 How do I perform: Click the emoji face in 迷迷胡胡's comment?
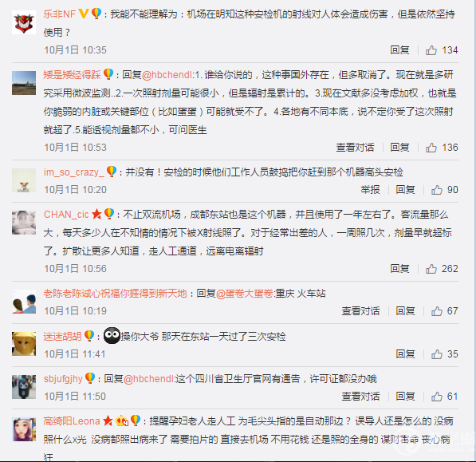(x=112, y=336)
